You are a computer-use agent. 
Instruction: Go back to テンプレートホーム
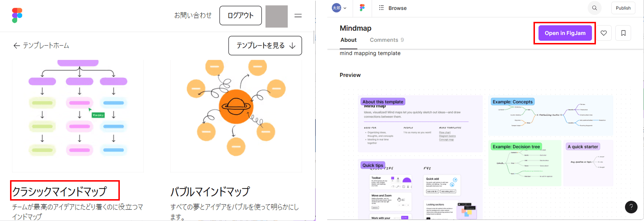click(x=41, y=45)
